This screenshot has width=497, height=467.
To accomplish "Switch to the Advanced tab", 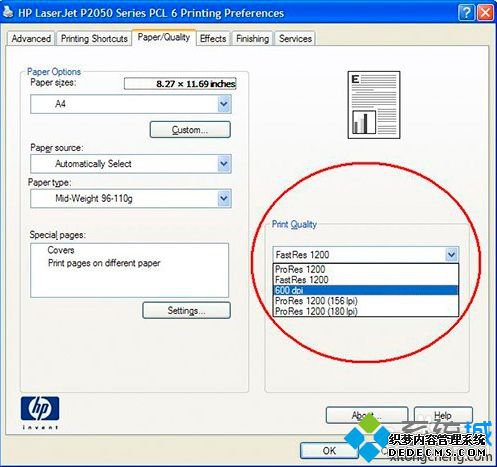I will pos(30,38).
